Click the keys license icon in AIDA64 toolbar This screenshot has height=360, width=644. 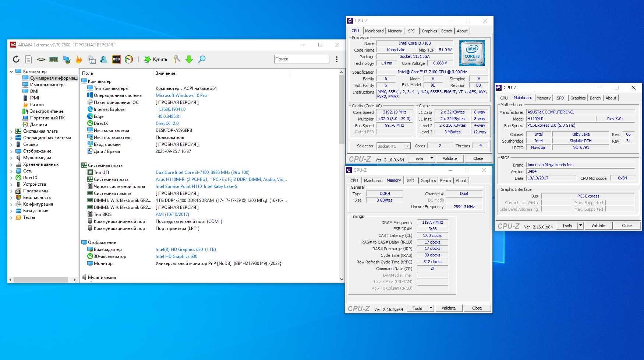pyautogui.click(x=177, y=59)
